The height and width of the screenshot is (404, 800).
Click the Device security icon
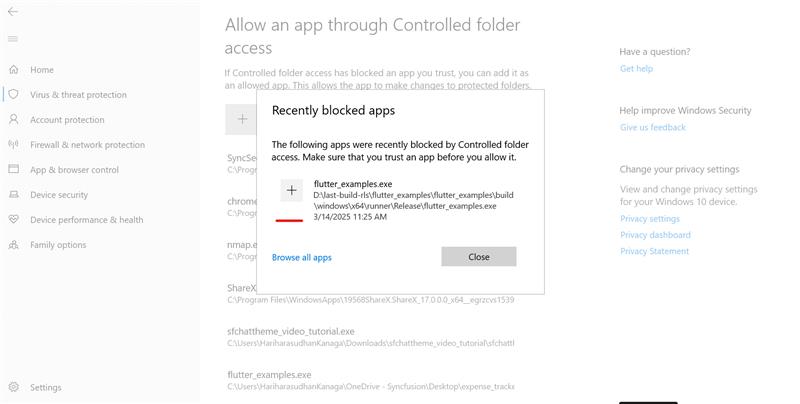click(13, 195)
